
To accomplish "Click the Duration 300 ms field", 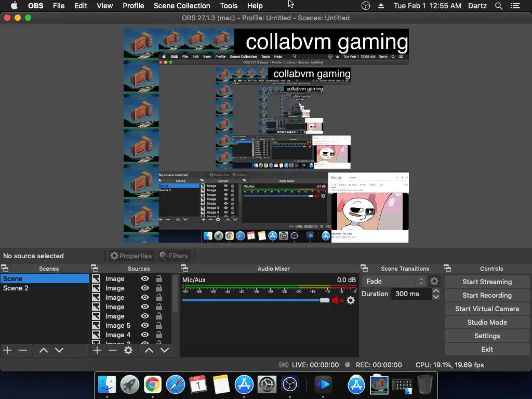I will 411,294.
